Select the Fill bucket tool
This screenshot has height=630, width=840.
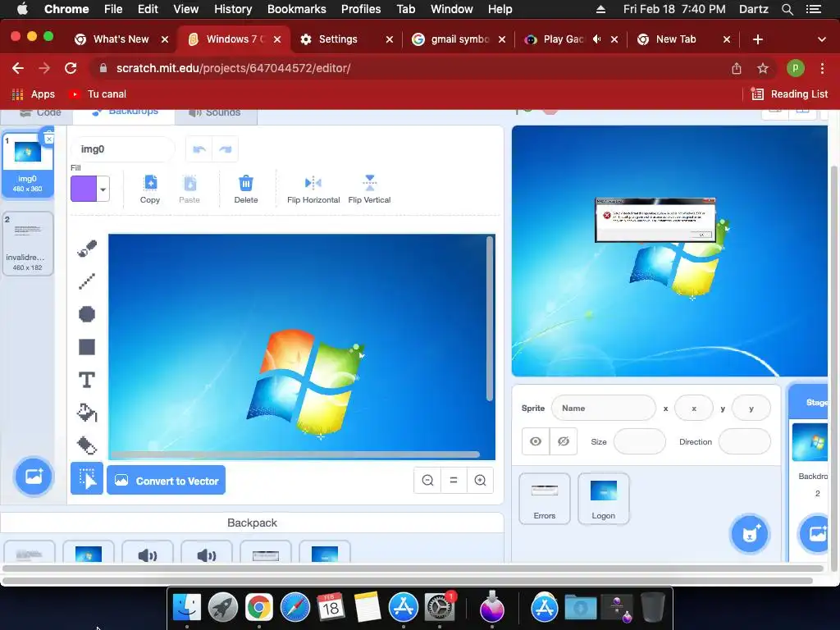[87, 413]
